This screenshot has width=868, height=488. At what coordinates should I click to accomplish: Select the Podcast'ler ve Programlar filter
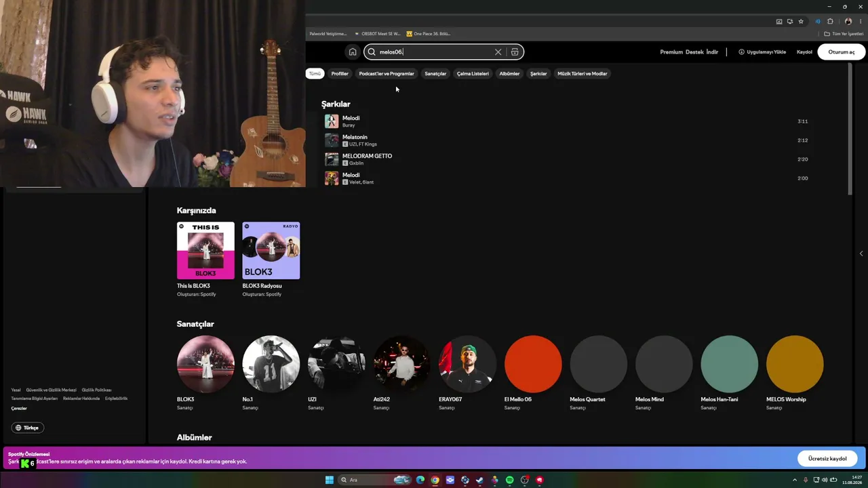pos(387,73)
